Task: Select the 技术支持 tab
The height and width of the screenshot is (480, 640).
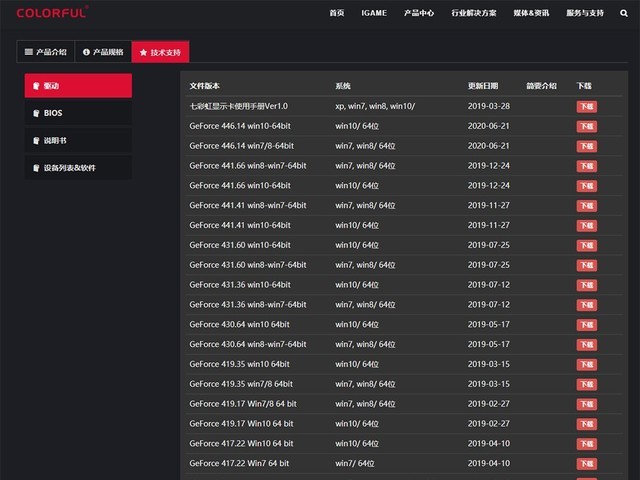Action: pyautogui.click(x=160, y=52)
